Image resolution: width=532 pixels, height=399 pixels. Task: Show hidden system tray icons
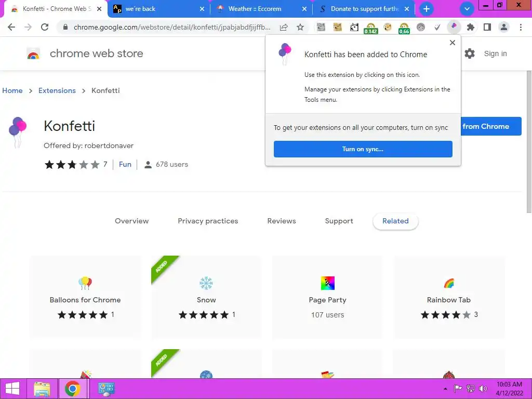pos(445,389)
